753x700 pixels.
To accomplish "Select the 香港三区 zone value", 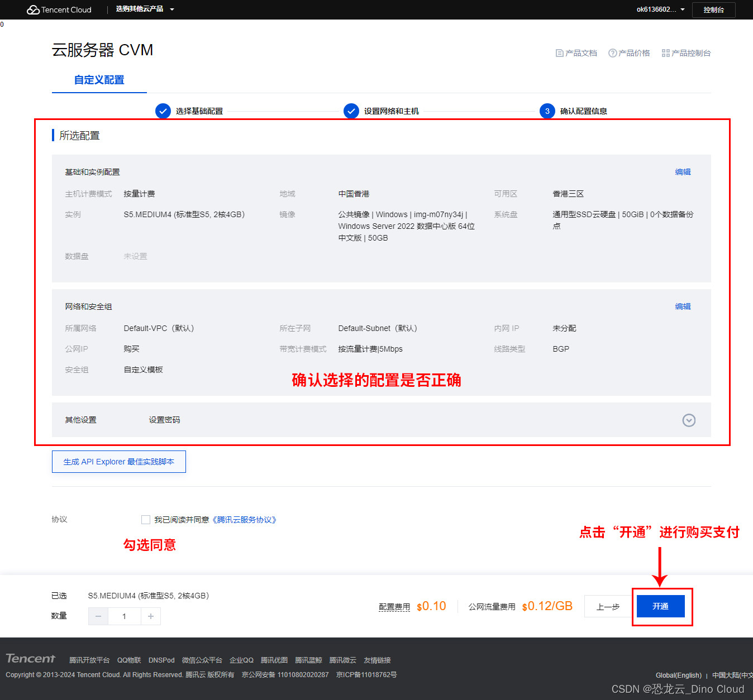I will click(x=568, y=194).
